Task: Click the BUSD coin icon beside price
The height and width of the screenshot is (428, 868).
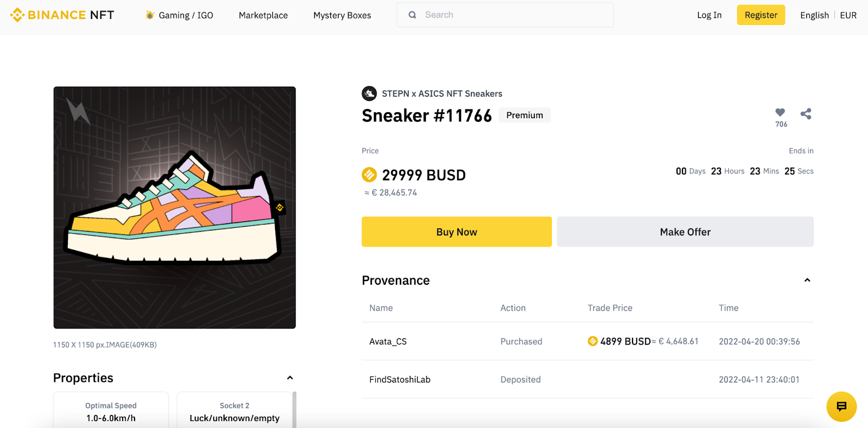Action: 369,175
